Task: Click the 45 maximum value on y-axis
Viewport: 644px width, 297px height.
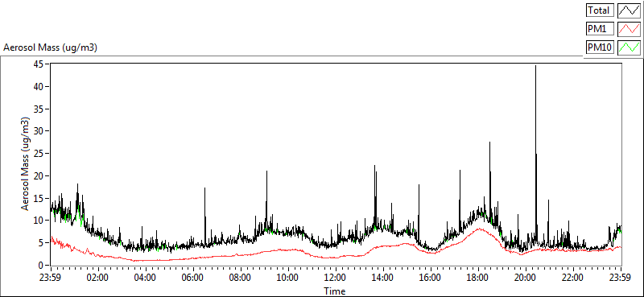Action: tap(39, 64)
